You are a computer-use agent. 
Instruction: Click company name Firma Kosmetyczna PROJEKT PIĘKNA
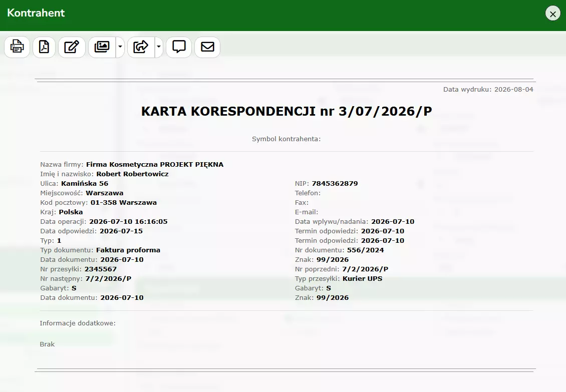pos(155,164)
